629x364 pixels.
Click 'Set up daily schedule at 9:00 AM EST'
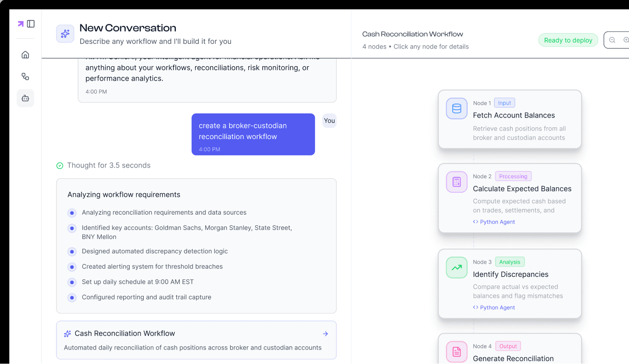coord(138,282)
